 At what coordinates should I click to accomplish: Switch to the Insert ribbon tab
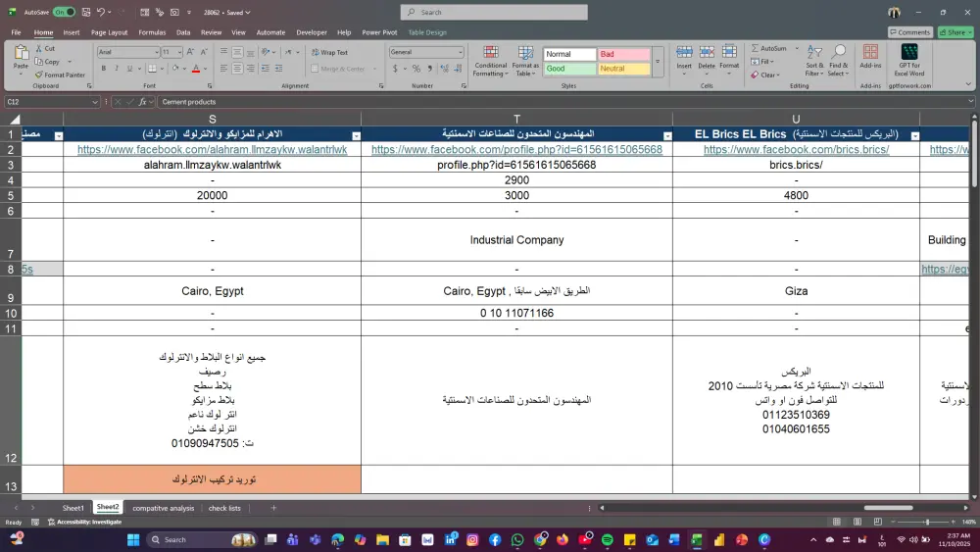coord(72,32)
